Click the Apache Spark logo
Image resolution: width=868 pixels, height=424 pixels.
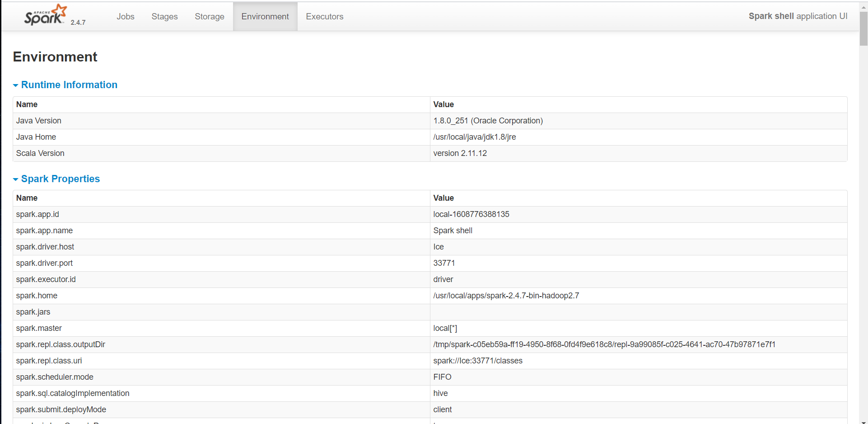(46, 15)
